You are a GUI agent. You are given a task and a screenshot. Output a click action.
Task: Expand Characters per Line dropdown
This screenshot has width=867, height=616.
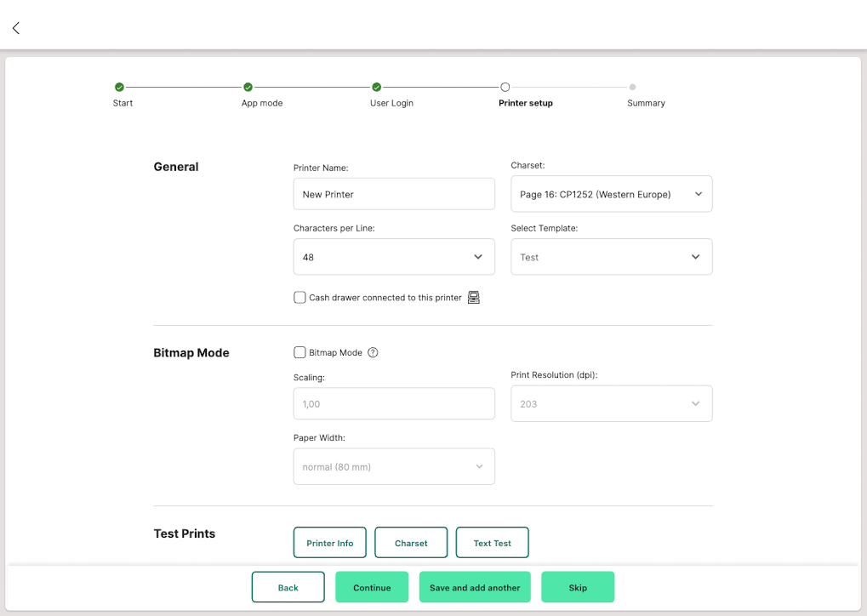[x=393, y=257]
